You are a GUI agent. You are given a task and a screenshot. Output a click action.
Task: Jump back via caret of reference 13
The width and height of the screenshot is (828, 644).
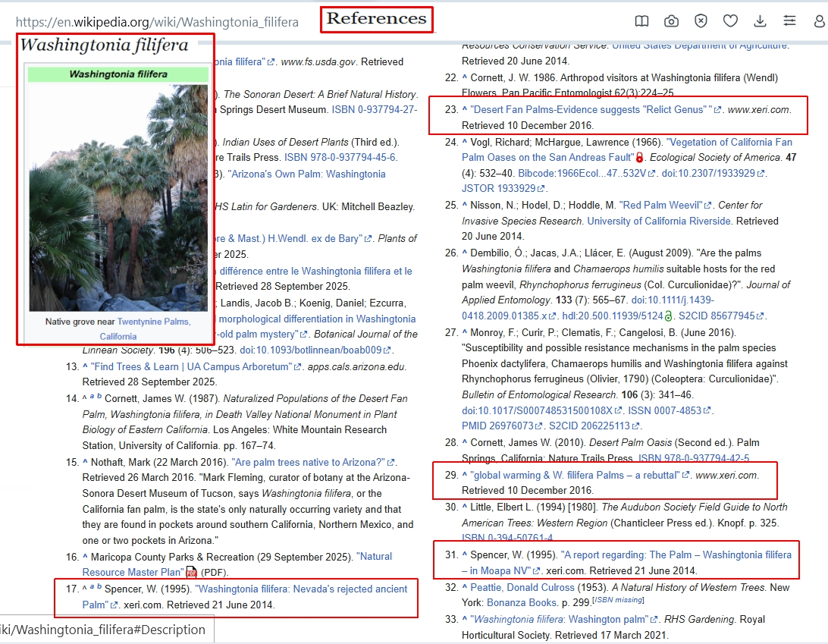85,366
